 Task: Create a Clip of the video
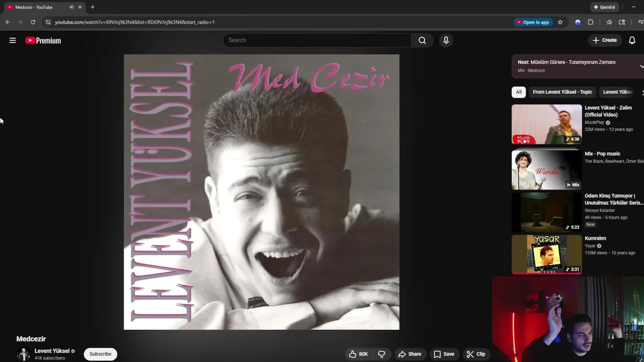[x=476, y=354]
